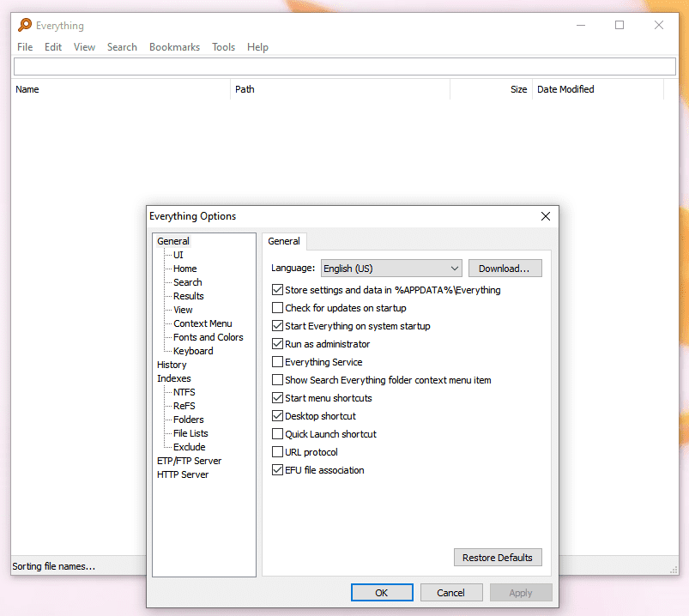Screen dimensions: 689x616
Task: Select Results in the options tree
Action: coord(189,296)
